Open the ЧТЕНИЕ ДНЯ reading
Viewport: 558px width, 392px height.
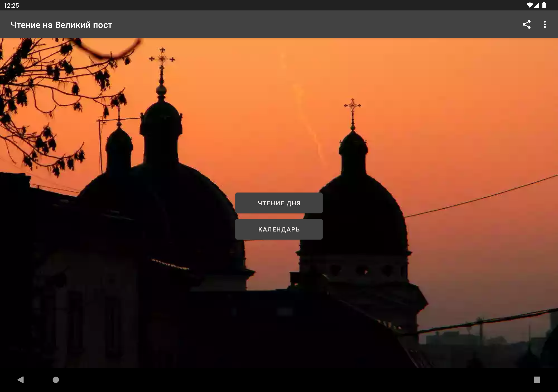point(279,203)
